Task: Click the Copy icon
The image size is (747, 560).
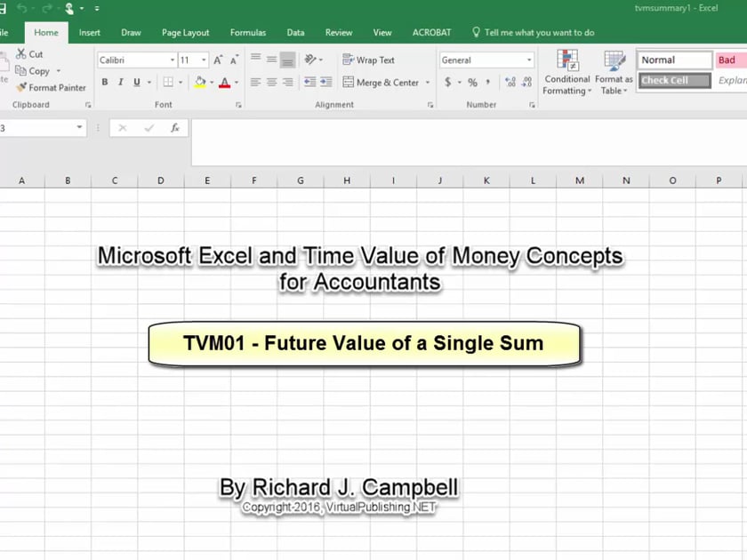Action: (x=20, y=71)
